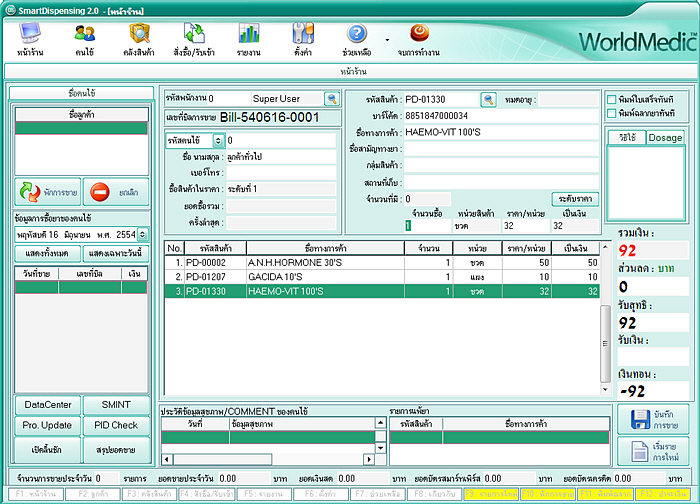Click the employee search magnifier beside Super User
This screenshot has height=504, width=700.
pos(332,99)
